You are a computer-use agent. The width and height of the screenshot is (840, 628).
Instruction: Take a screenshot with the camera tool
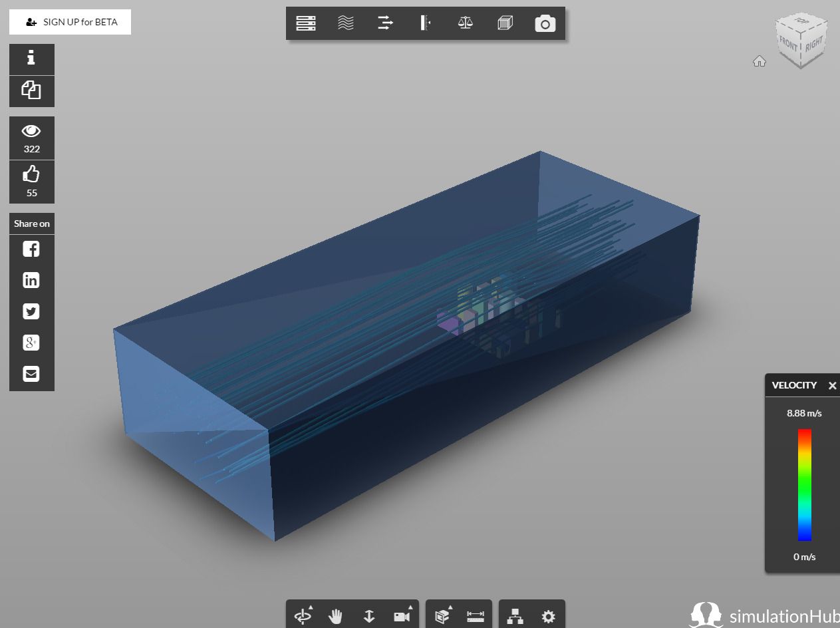coord(545,23)
